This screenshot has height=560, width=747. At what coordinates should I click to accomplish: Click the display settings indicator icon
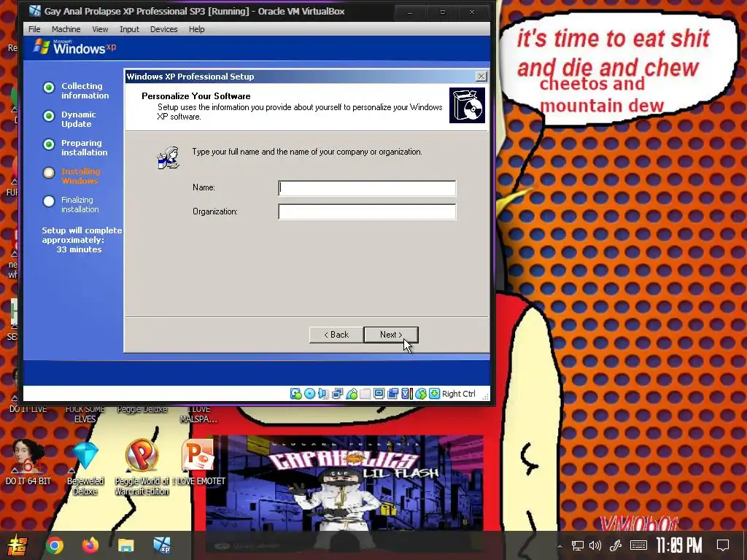[379, 394]
